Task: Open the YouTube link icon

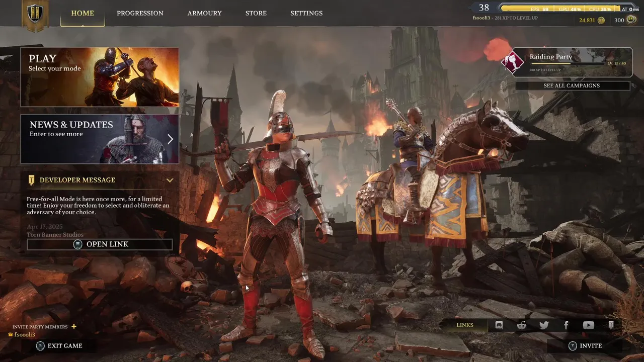Action: [588, 325]
